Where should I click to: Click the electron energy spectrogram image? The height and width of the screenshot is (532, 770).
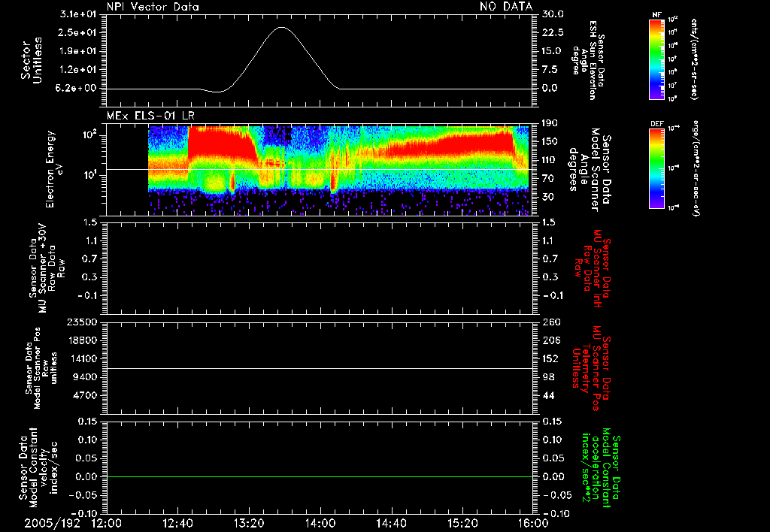(x=339, y=171)
